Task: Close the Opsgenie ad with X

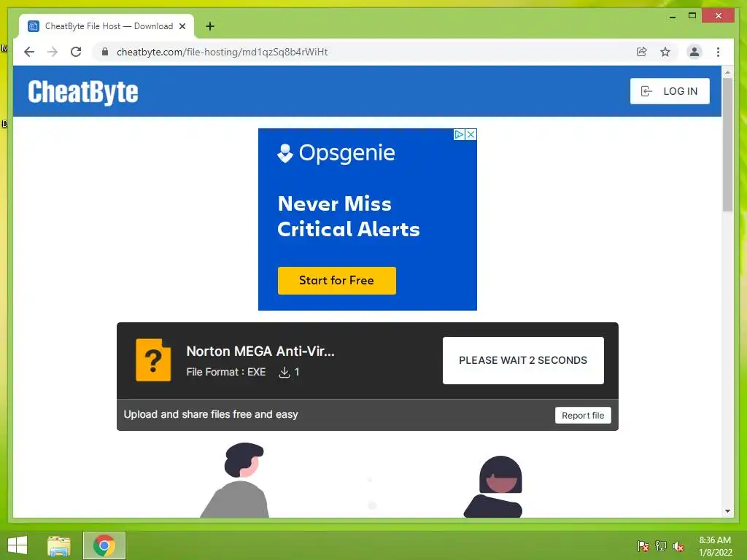Action: 471,134
